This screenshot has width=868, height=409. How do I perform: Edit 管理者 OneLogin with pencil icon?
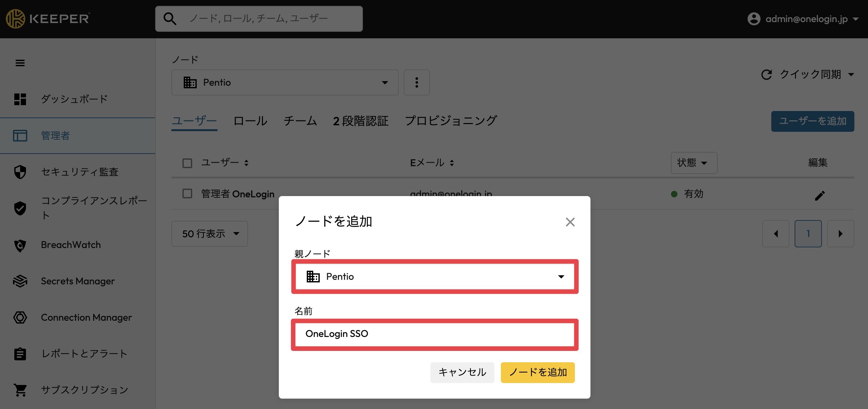820,195
